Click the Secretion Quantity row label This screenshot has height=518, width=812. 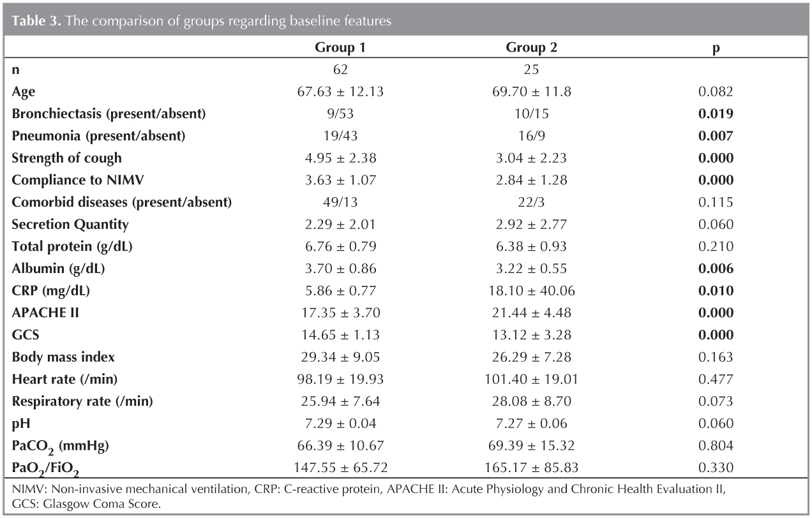(70, 225)
